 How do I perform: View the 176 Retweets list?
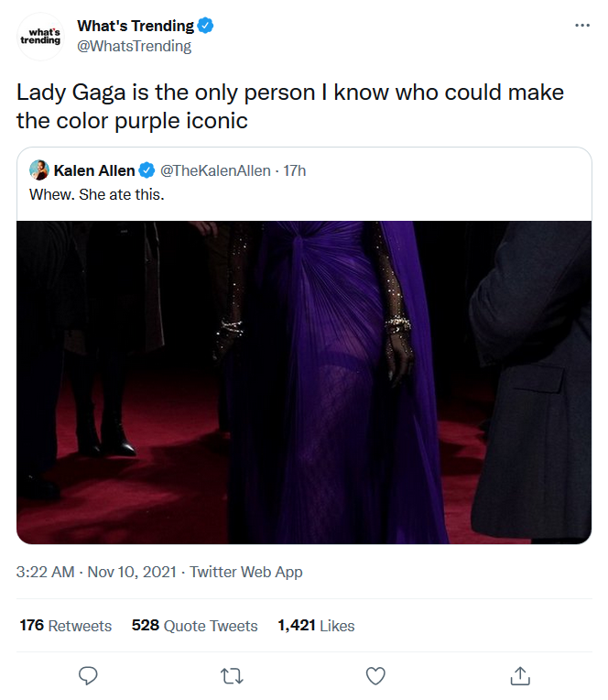(66, 626)
